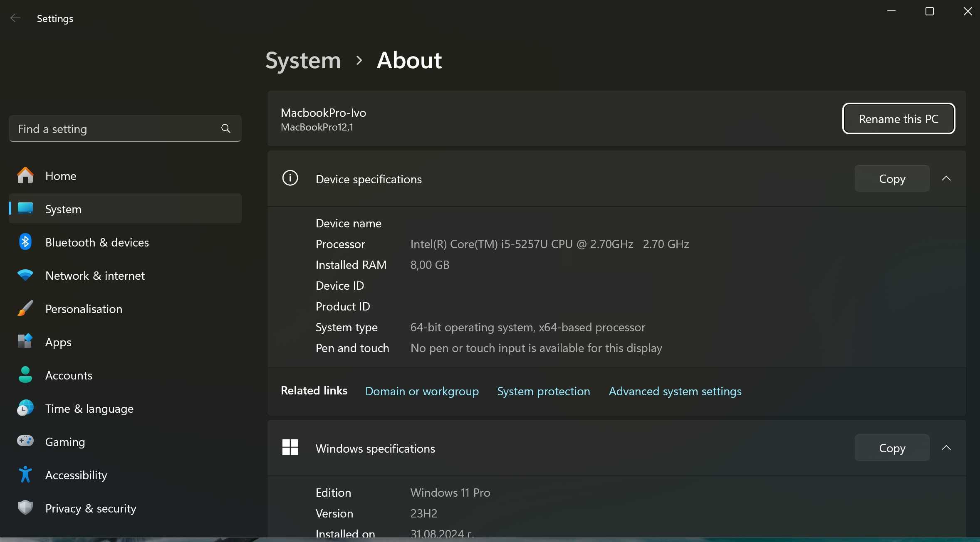980x542 pixels.
Task: Click the Home house icon in sidebar
Action: click(25, 175)
